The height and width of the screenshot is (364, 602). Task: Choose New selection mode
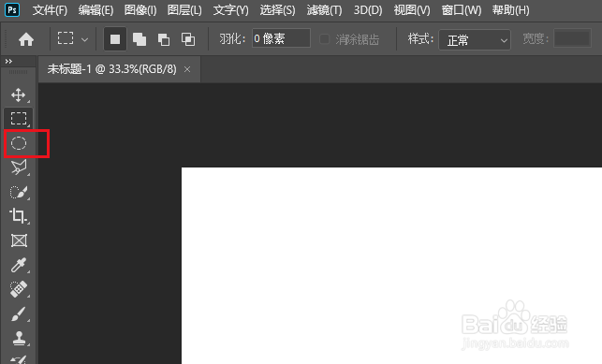(115, 39)
